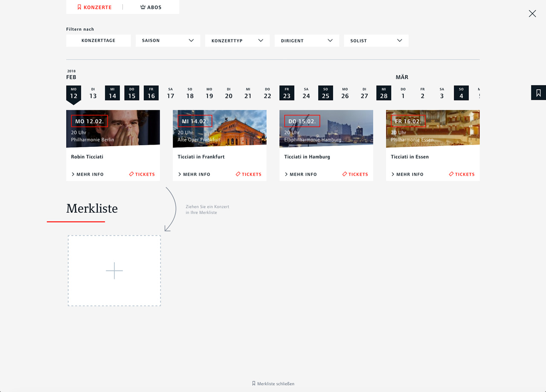Toggle the KONZERTTAGE filter

[x=99, y=40]
